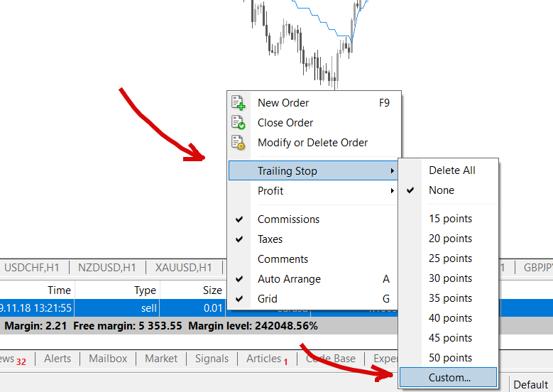This screenshot has width=553, height=392.
Task: Click the Margin level 242048.56% text
Action: 253,326
